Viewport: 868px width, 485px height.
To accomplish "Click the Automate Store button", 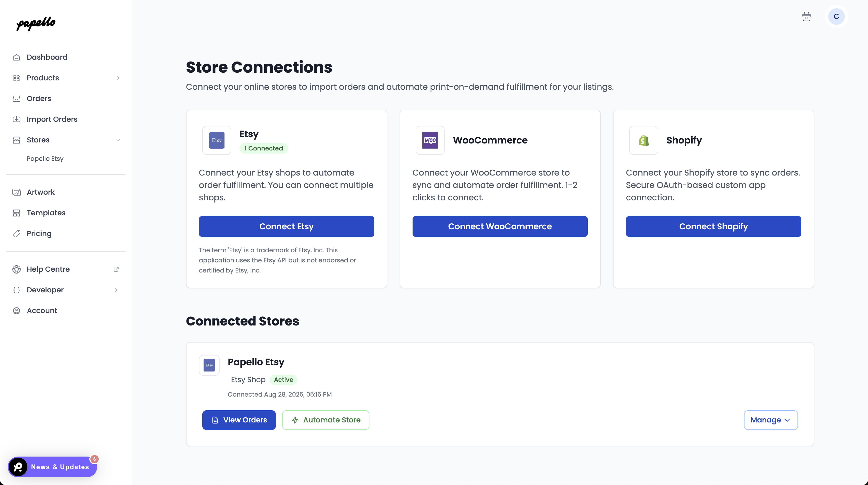I will [x=326, y=420].
